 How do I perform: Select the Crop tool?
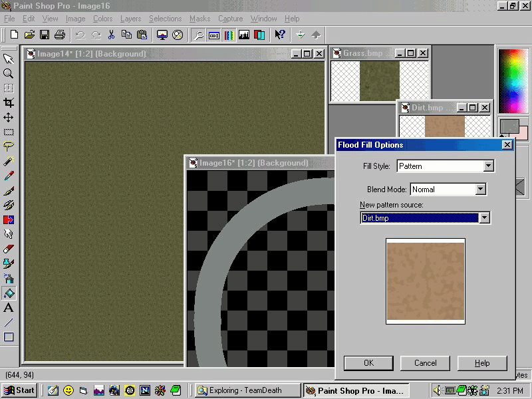pos(9,103)
